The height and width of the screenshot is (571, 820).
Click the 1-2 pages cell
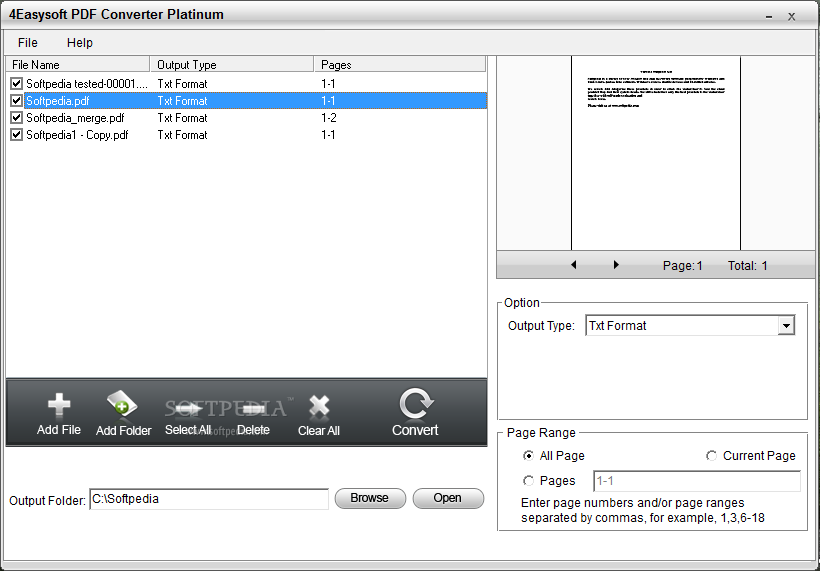pyautogui.click(x=328, y=118)
